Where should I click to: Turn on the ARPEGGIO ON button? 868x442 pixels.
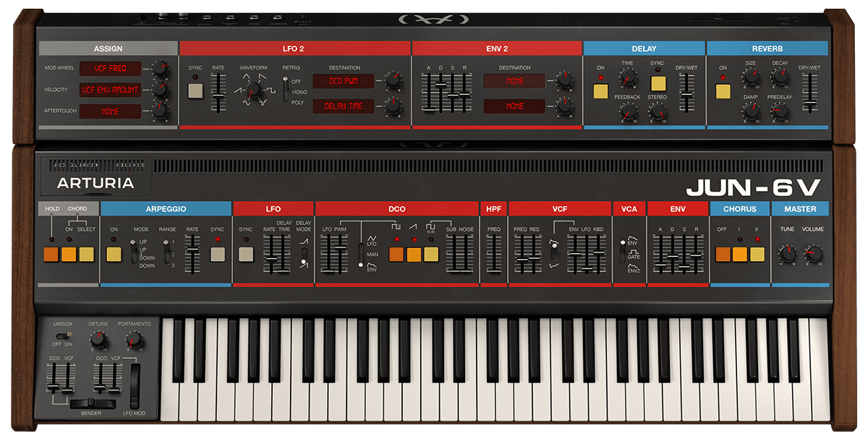(x=114, y=254)
